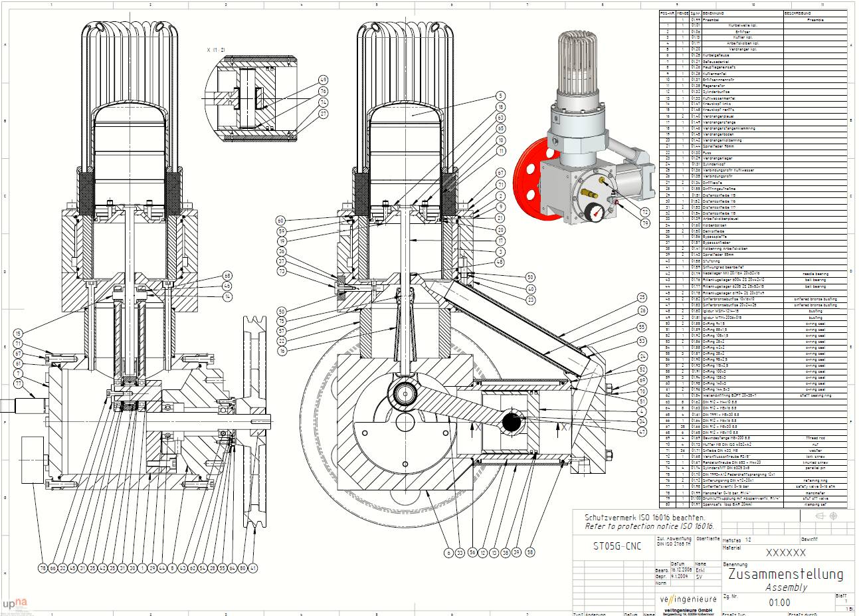859x616 pixels.
Task: Click the drawing number 01.00 field
Action: pos(779,602)
